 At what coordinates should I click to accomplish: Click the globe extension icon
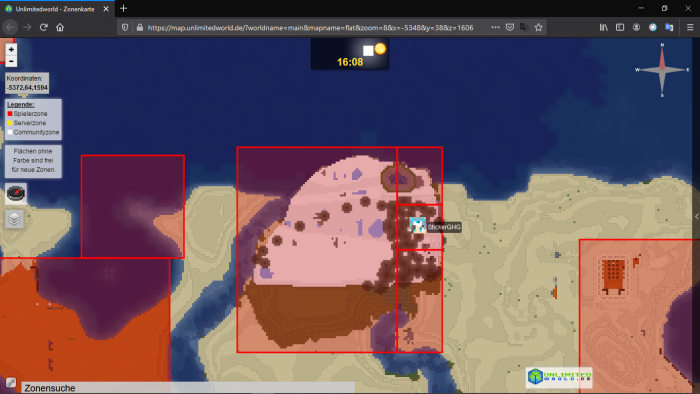click(653, 27)
